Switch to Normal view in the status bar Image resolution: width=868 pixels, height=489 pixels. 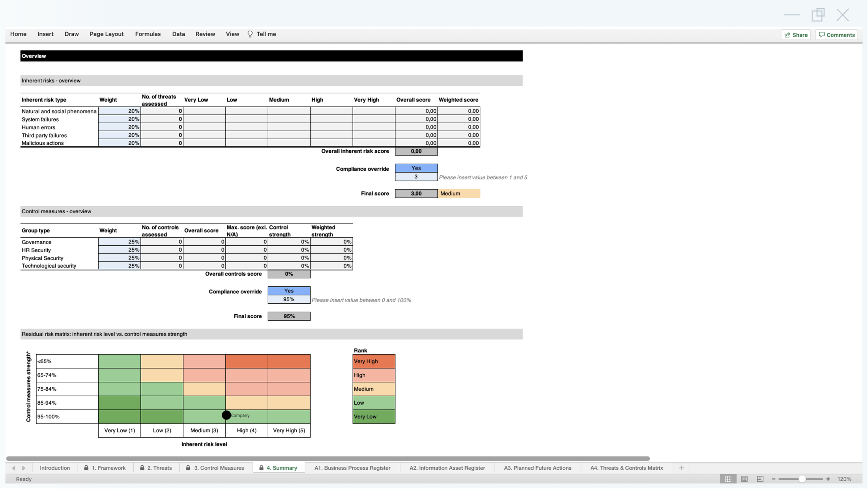(x=728, y=479)
